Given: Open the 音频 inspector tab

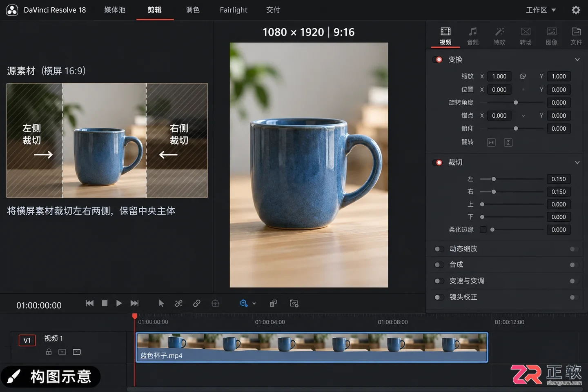Looking at the screenshot, I should click(x=473, y=36).
